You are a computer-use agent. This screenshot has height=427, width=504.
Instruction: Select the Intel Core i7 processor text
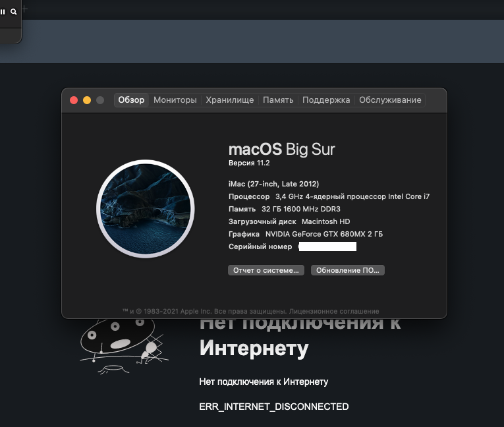pyautogui.click(x=352, y=196)
